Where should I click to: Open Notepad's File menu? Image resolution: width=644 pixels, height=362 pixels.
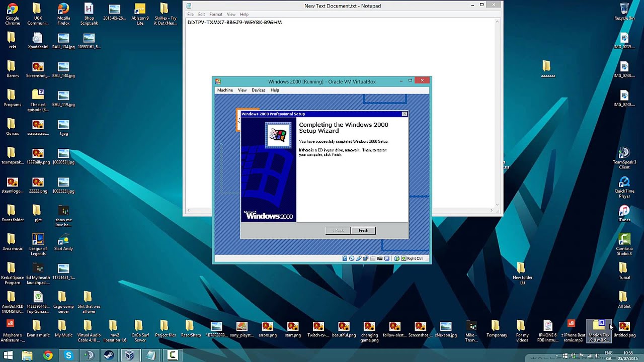190,14
